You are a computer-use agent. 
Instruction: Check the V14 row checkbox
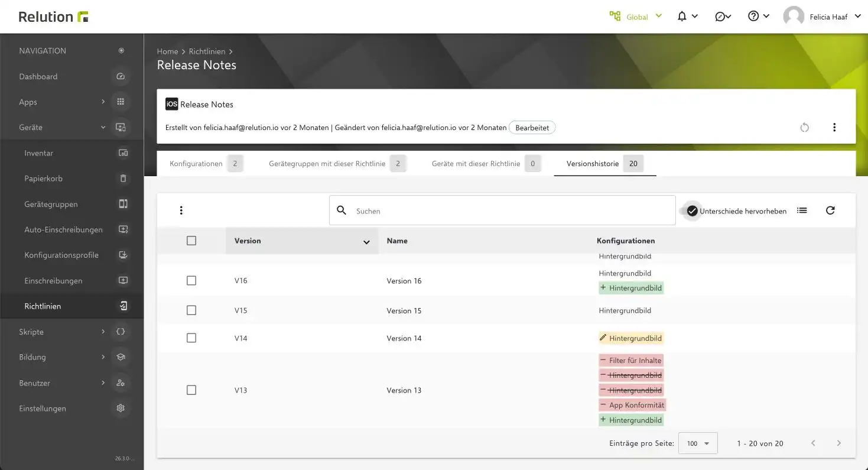(x=191, y=338)
